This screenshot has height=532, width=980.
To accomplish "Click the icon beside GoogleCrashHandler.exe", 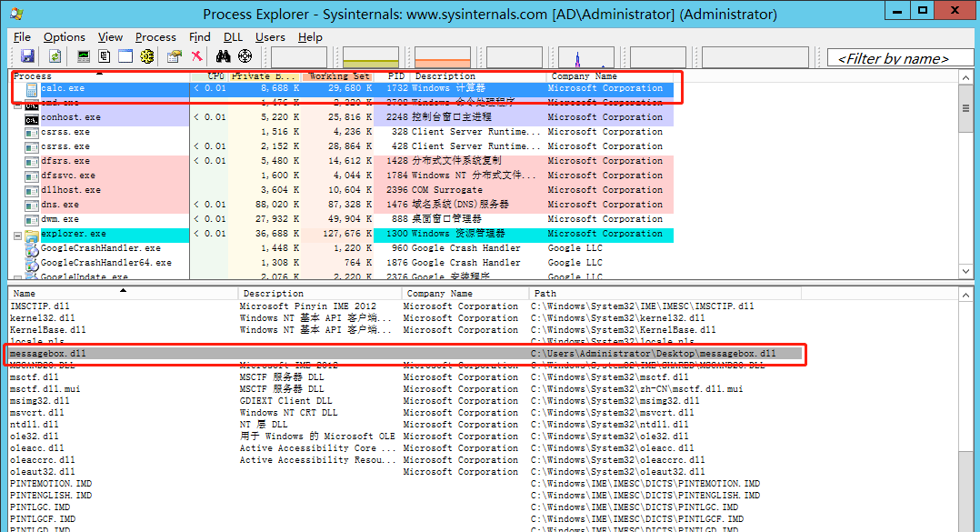I will point(32,249).
